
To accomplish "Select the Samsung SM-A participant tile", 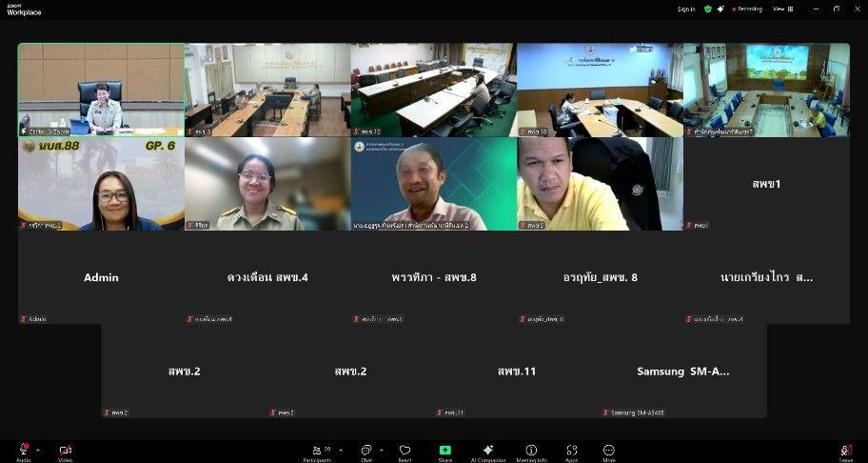I will [x=683, y=371].
